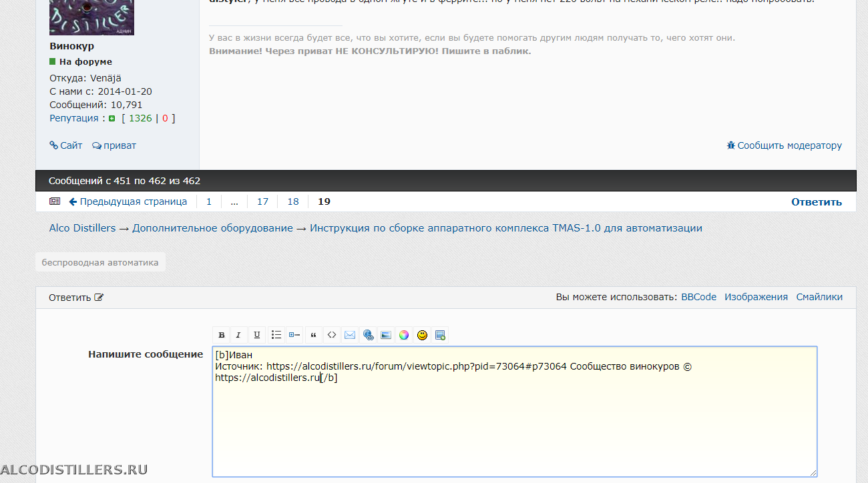Image resolution: width=868 pixels, height=483 pixels.
Task: Click the pages icon left of pagination
Action: click(x=55, y=201)
